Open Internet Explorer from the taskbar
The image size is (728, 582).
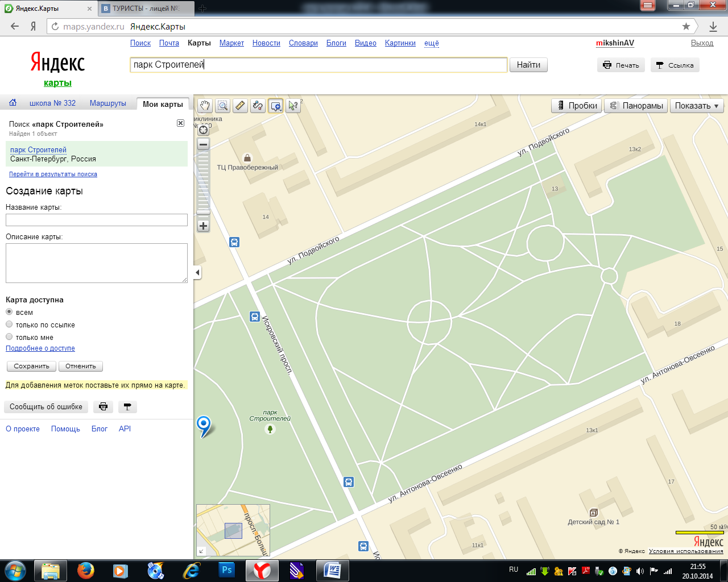click(191, 570)
